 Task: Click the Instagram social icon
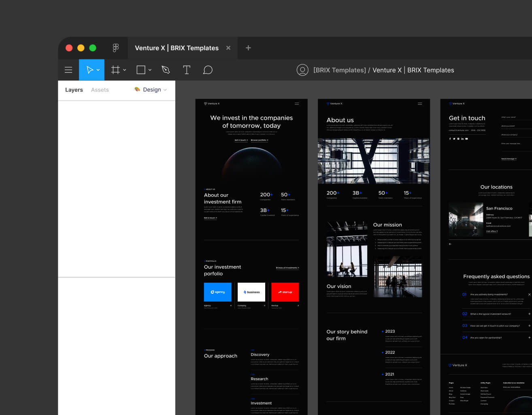click(x=458, y=139)
